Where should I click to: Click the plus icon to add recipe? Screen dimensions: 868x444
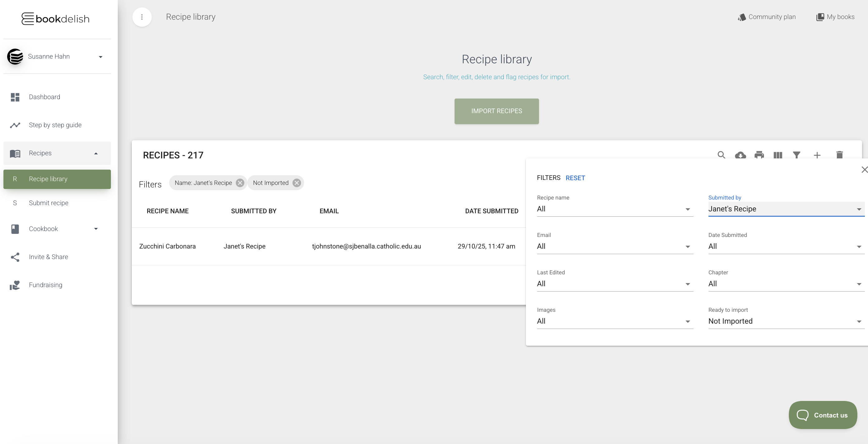(817, 155)
